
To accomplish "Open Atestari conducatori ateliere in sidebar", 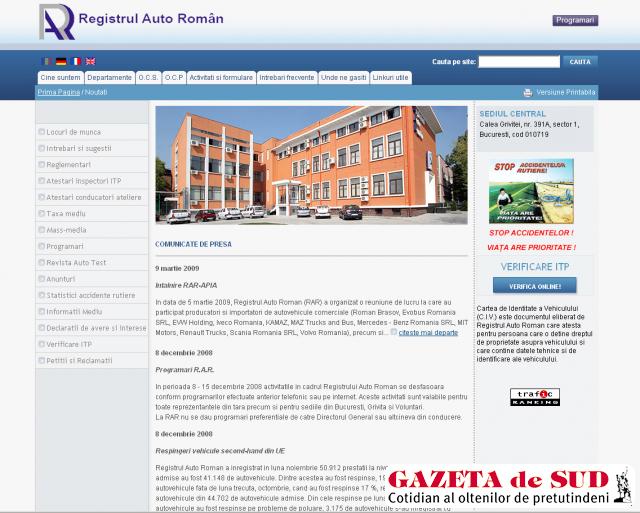I will [92, 197].
